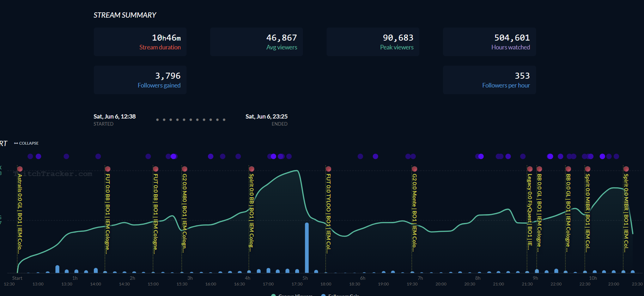Select the G2 0:0 Monte match marker
Image resolution: width=644 pixels, height=296 pixels.
pos(414,169)
